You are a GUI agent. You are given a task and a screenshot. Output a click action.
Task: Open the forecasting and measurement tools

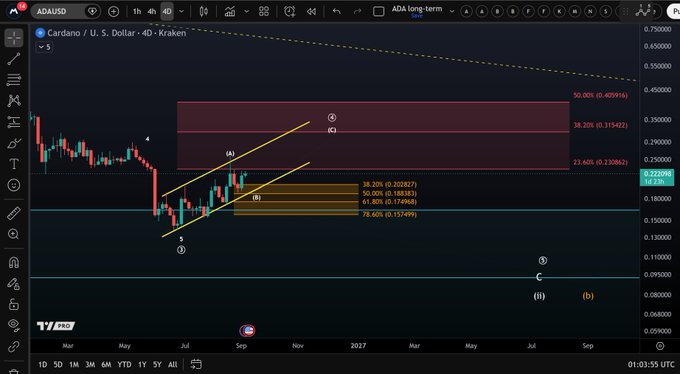pyautogui.click(x=14, y=122)
